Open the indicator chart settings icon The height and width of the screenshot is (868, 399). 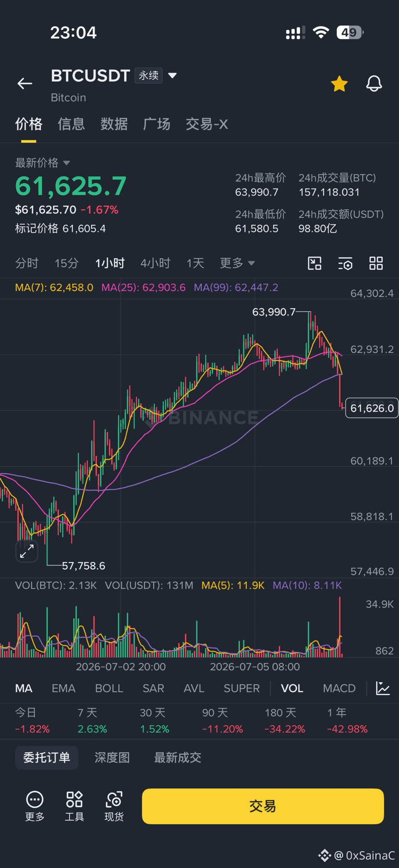pos(383,688)
